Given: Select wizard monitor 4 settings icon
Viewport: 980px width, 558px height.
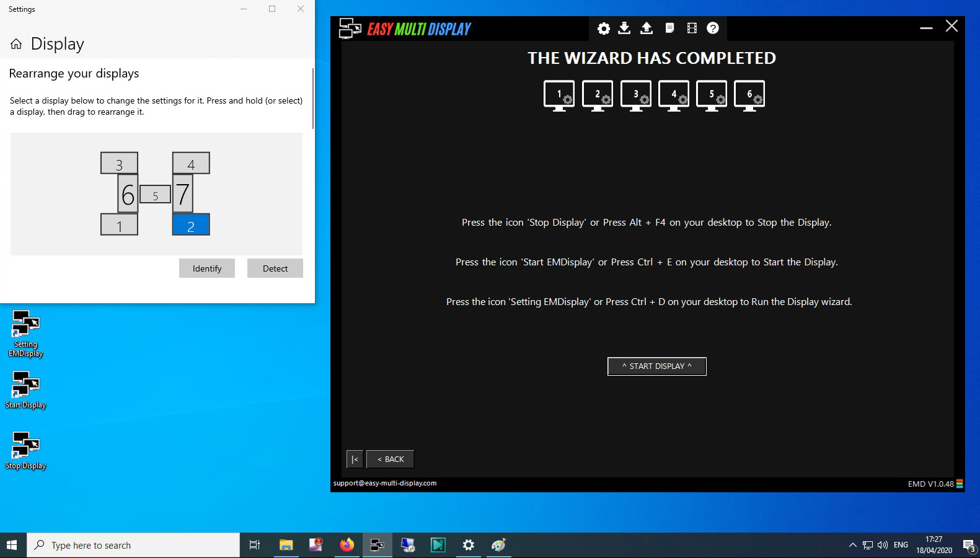Looking at the screenshot, I should coord(673,96).
